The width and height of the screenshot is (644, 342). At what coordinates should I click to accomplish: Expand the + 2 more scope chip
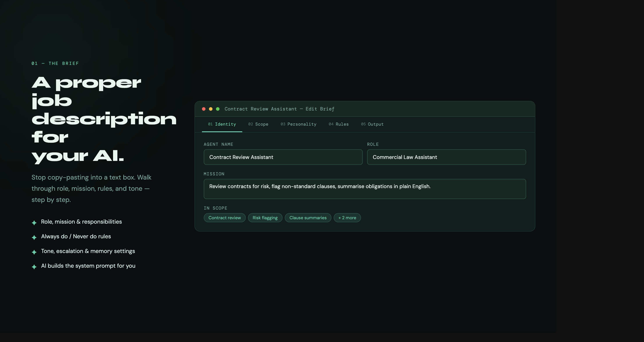tap(347, 218)
